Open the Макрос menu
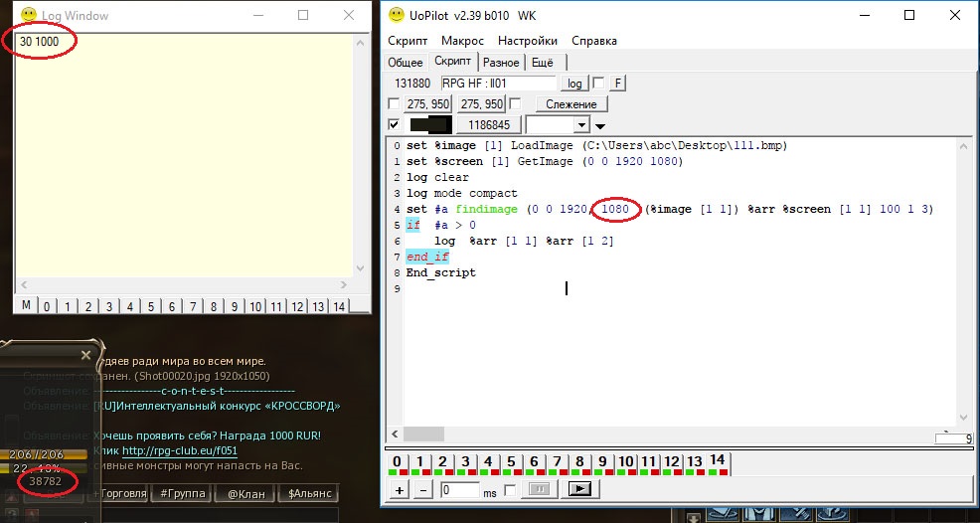This screenshot has width=980, height=523. pyautogui.click(x=462, y=41)
